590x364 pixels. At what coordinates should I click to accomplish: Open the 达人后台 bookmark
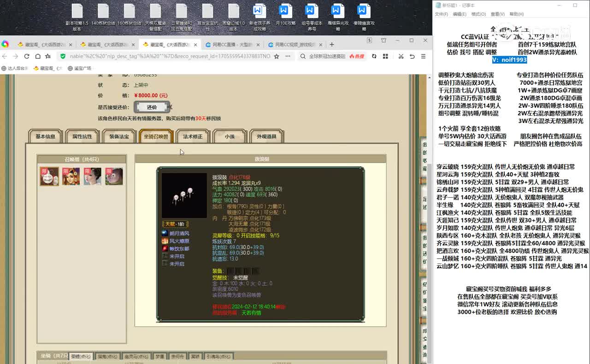pyautogui.click(x=15, y=68)
